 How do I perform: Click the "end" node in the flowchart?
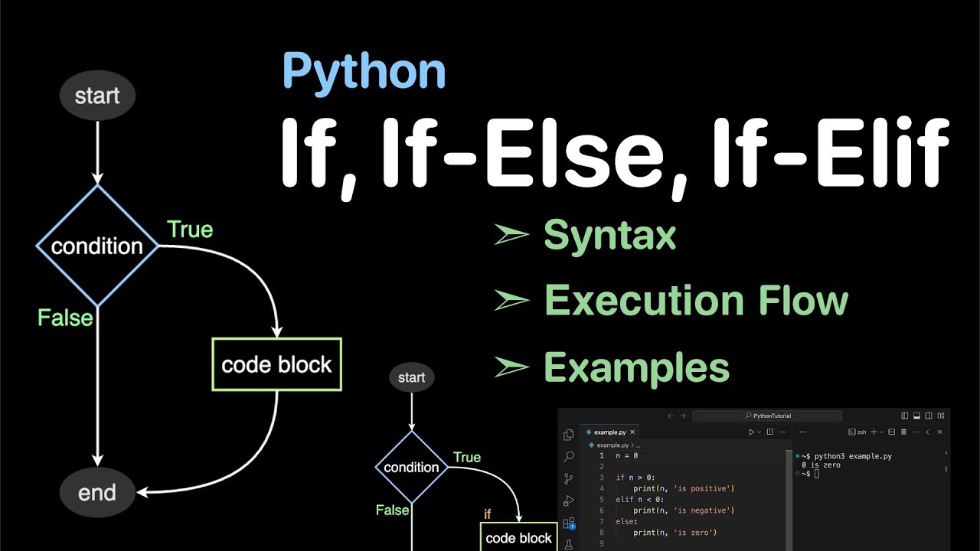(97, 492)
